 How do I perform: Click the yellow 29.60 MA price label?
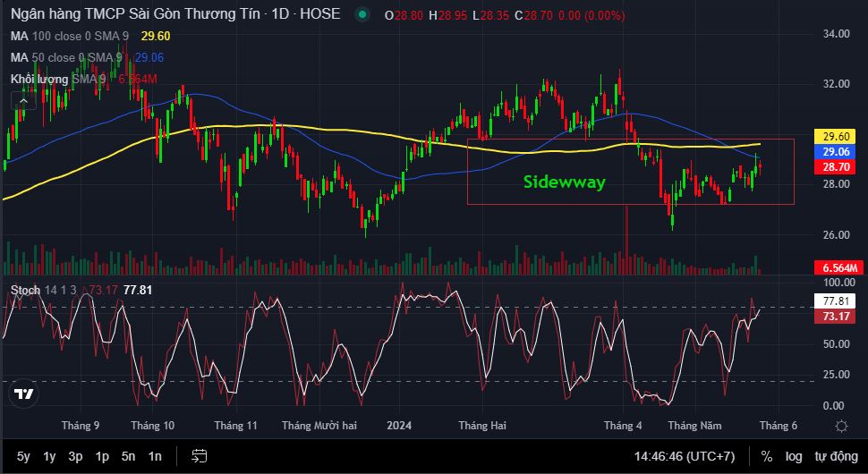pyautogui.click(x=838, y=137)
